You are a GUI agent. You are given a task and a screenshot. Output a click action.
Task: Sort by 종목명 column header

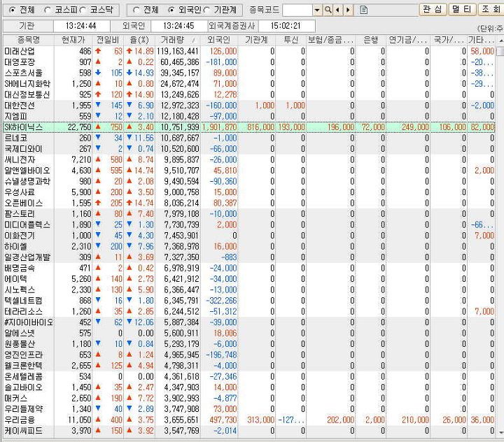coord(28,40)
